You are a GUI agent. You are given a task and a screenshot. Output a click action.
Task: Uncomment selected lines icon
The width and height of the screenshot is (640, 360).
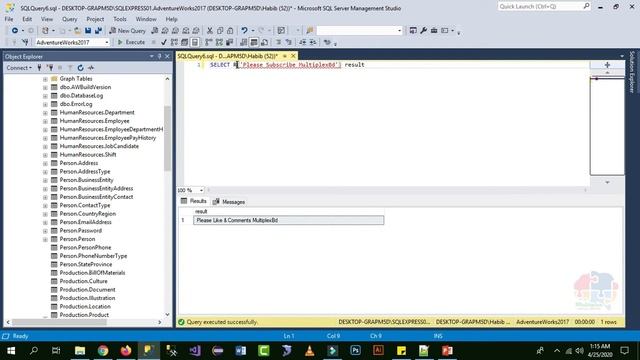(x=289, y=42)
